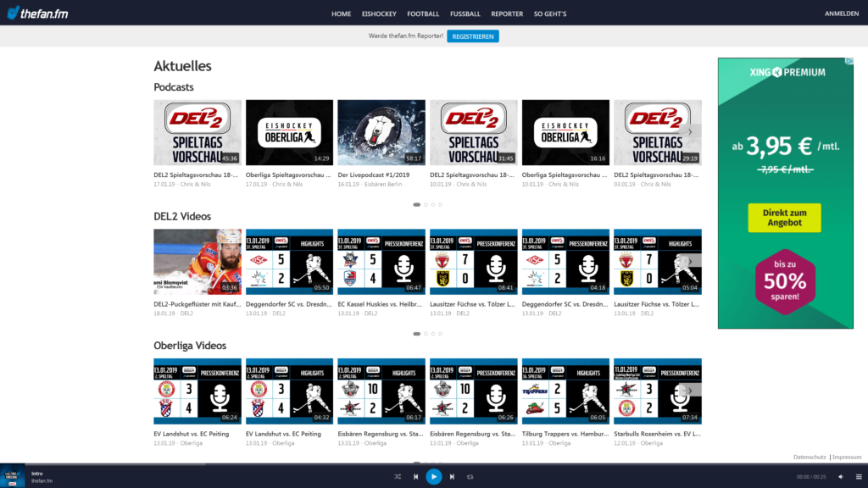The height and width of the screenshot is (488, 868).
Task: Advance the Podcasts carousel with its arrow
Action: (690, 131)
